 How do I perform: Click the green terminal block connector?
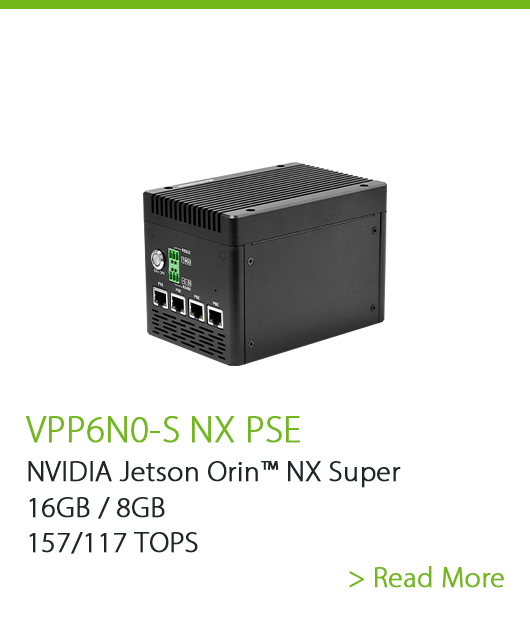tap(174, 265)
